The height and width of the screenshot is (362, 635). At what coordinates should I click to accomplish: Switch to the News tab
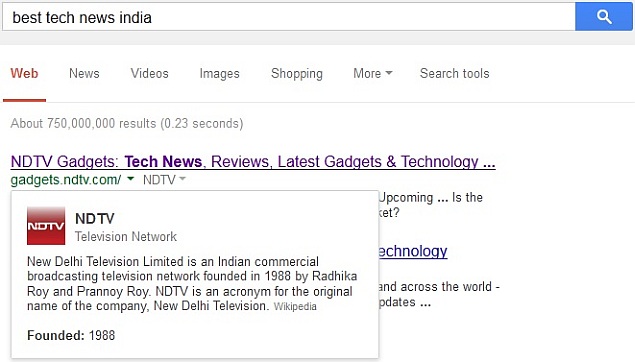pyautogui.click(x=84, y=73)
